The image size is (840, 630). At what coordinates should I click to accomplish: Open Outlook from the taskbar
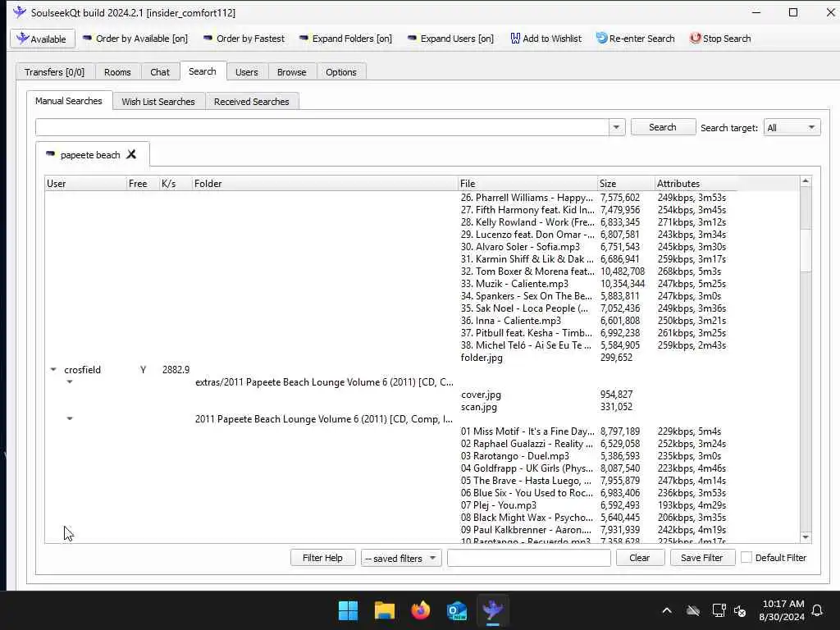[x=456, y=610]
